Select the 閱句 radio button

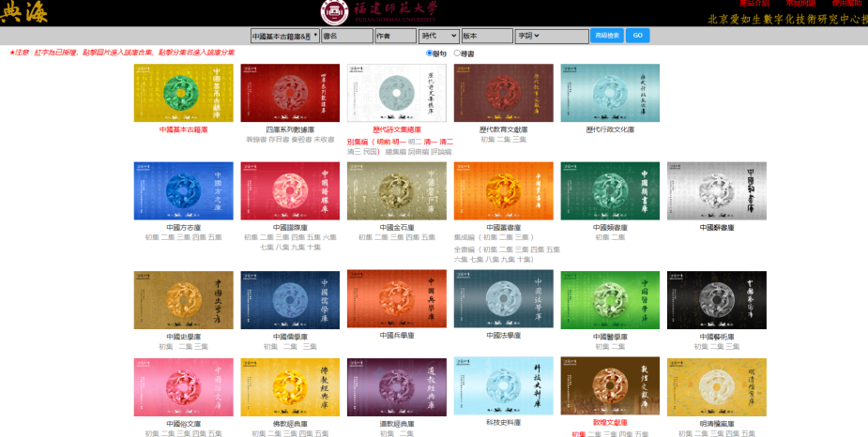[x=429, y=53]
